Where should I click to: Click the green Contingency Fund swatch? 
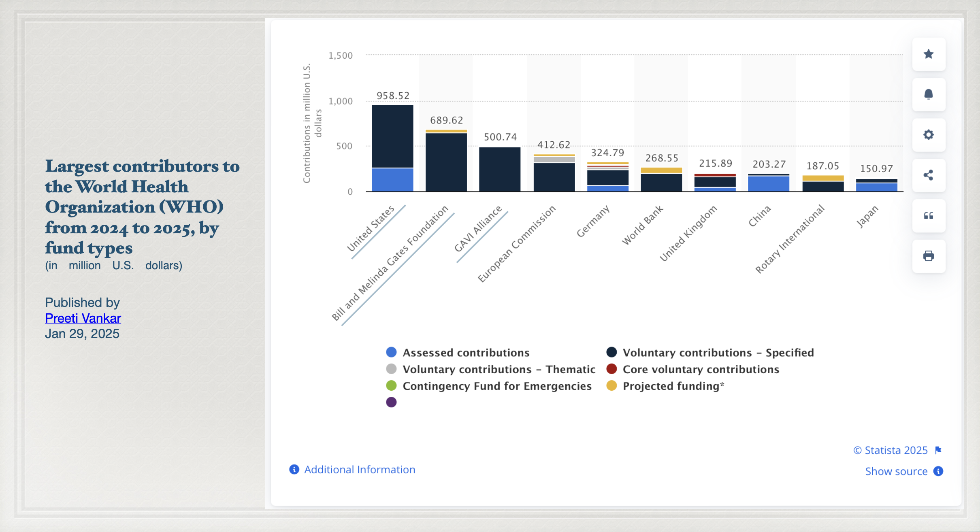pyautogui.click(x=391, y=386)
